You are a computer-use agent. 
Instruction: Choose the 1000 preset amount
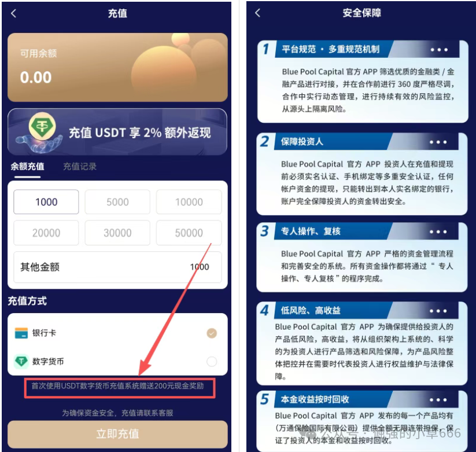click(x=46, y=202)
